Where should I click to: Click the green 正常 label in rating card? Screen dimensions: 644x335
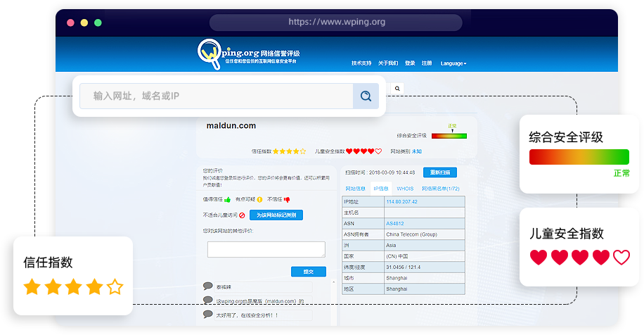[x=622, y=173]
